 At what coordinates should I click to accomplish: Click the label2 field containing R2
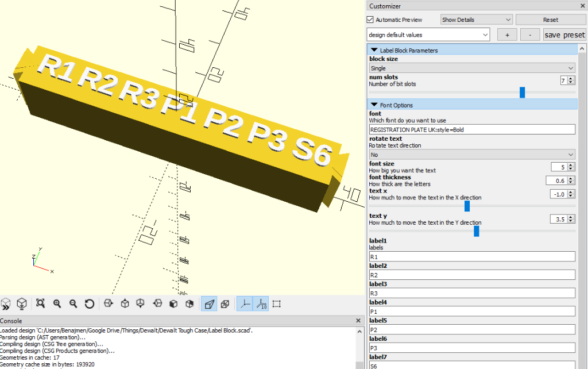pyautogui.click(x=472, y=275)
